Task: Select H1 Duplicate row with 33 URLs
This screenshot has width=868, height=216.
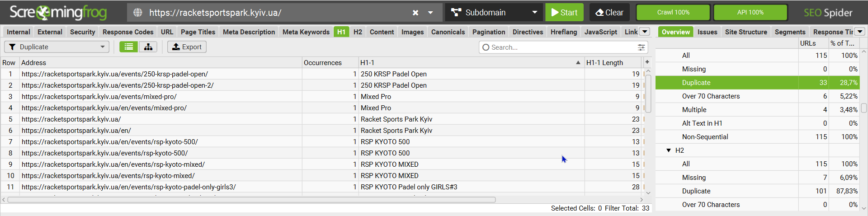Action: tap(757, 82)
